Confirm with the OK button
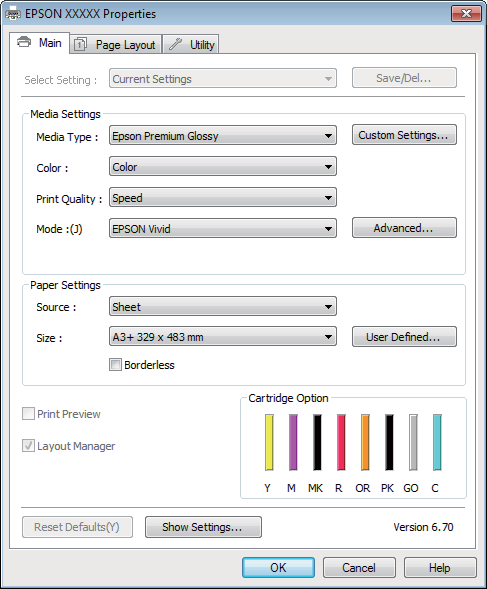The height and width of the screenshot is (589, 487). pos(278,567)
